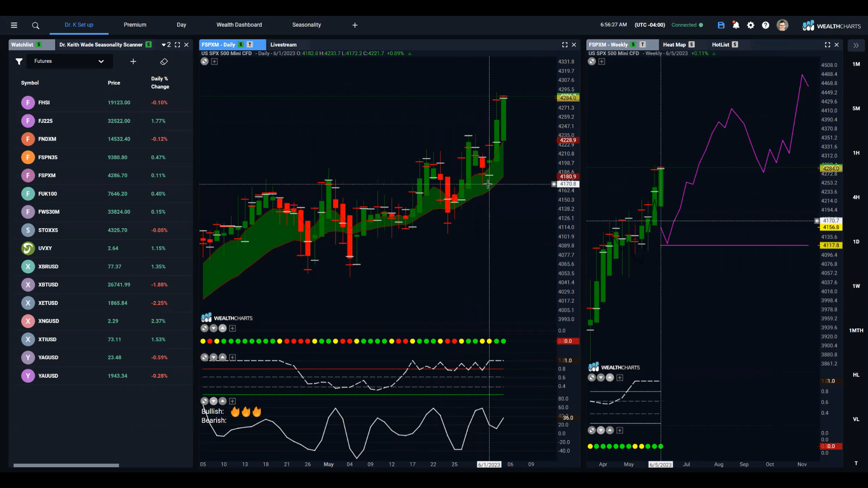
Task: Open the notifications bell
Action: (736, 25)
